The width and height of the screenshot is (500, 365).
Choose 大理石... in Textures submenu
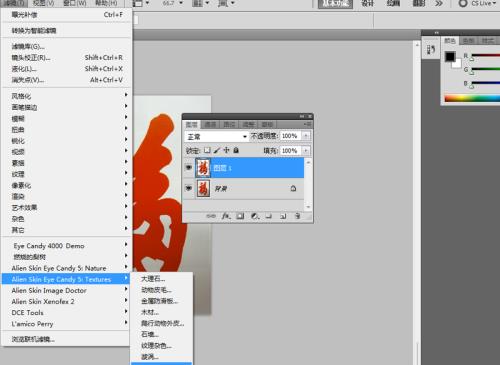[162, 279]
